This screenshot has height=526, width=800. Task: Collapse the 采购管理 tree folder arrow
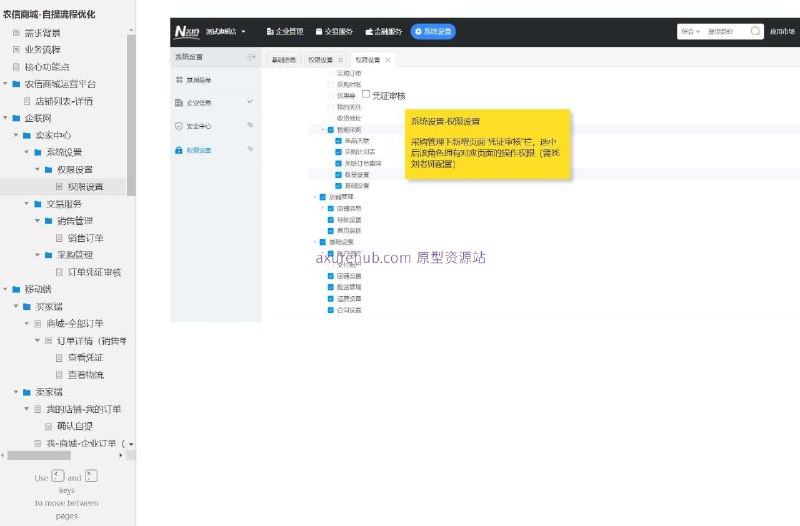pos(37,255)
